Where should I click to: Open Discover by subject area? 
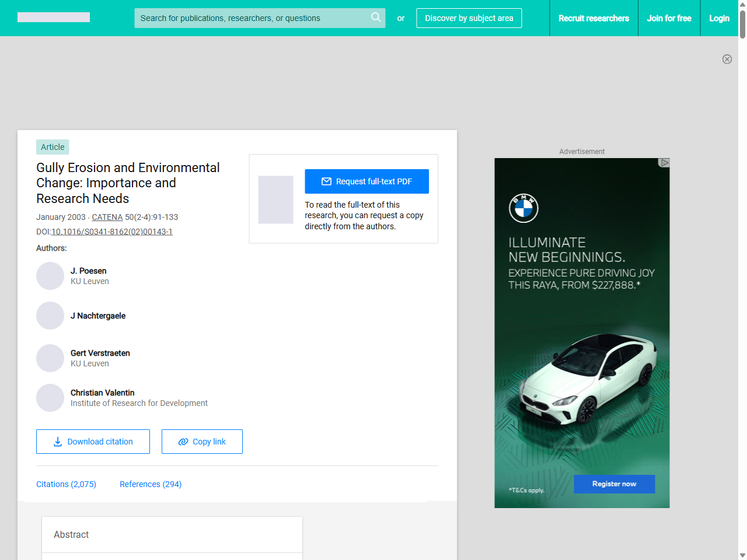coord(469,18)
